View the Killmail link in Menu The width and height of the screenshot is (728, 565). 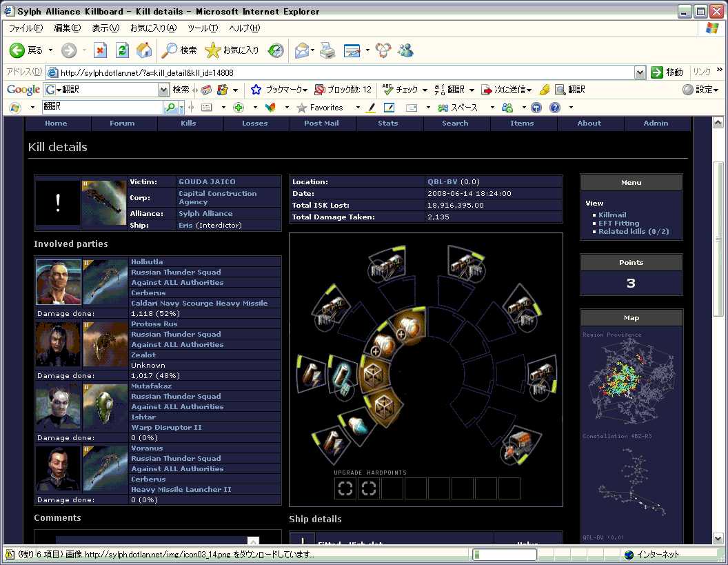pyautogui.click(x=612, y=215)
